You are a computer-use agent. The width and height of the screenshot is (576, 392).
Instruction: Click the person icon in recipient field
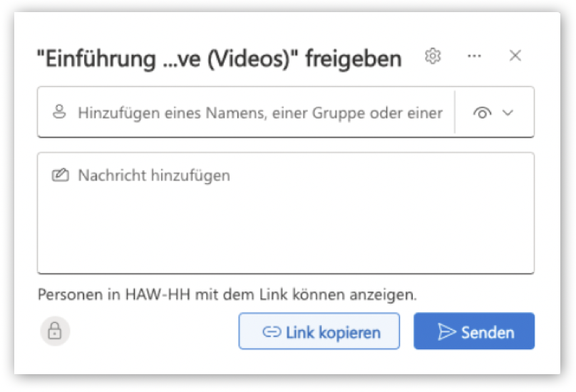[x=59, y=112]
